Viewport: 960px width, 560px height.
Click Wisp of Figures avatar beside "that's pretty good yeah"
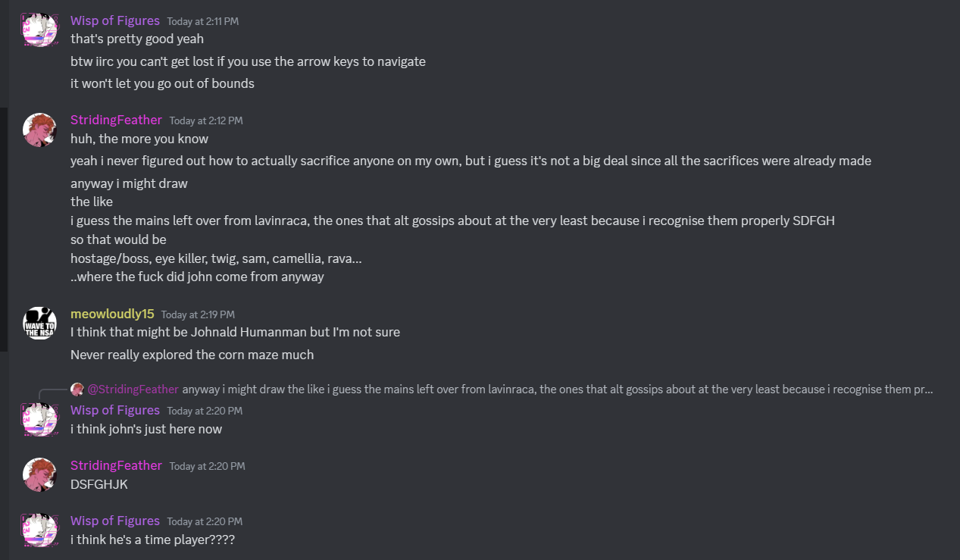pos(39,30)
